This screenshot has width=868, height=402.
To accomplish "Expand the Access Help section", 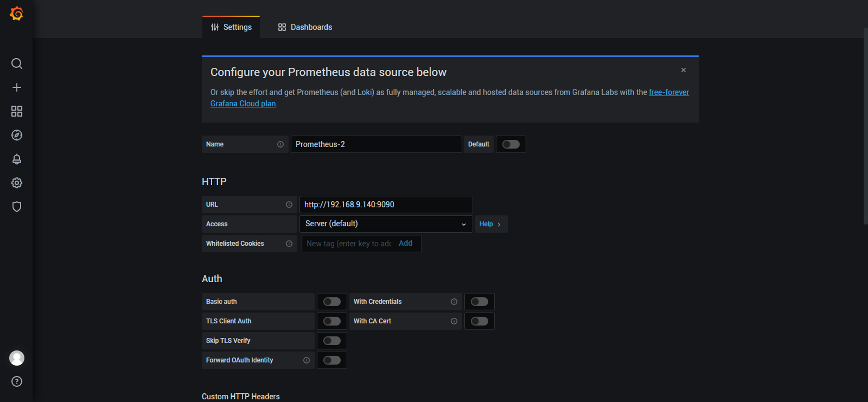I will (491, 224).
